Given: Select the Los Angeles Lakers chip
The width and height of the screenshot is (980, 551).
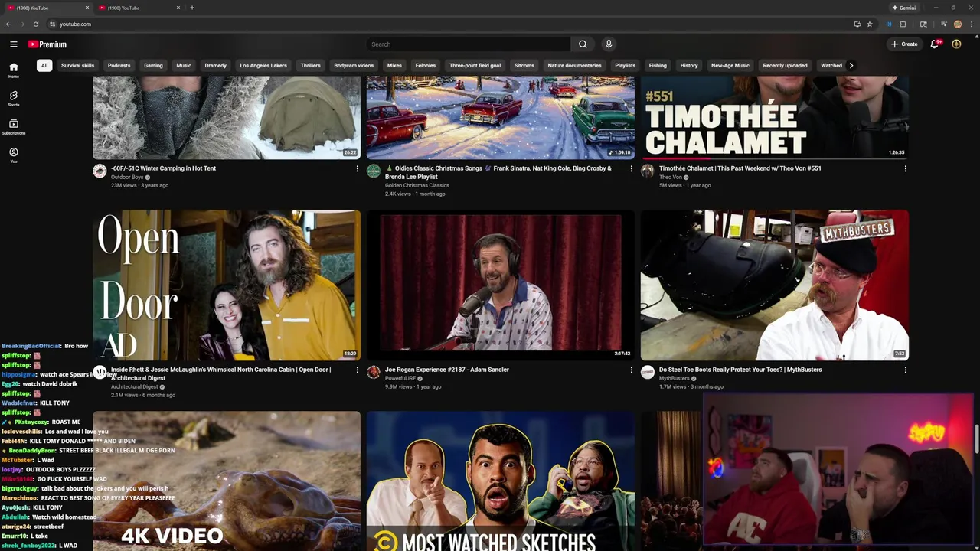Looking at the screenshot, I should 263,65.
